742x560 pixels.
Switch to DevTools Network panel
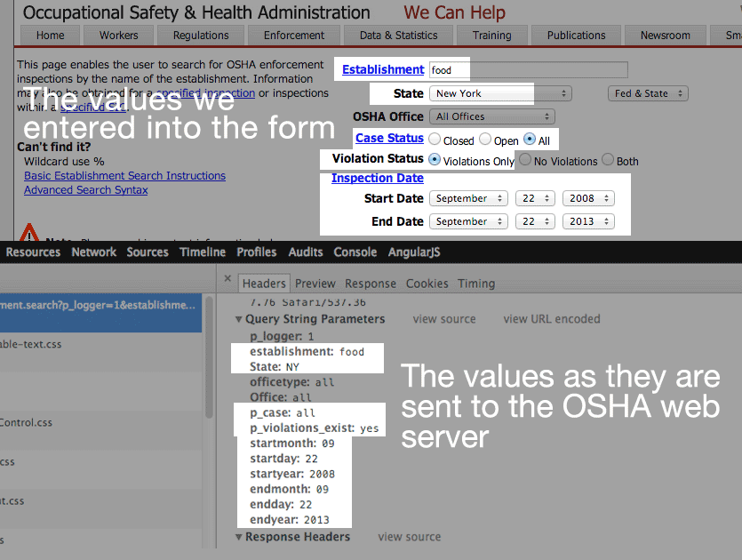pyautogui.click(x=93, y=252)
